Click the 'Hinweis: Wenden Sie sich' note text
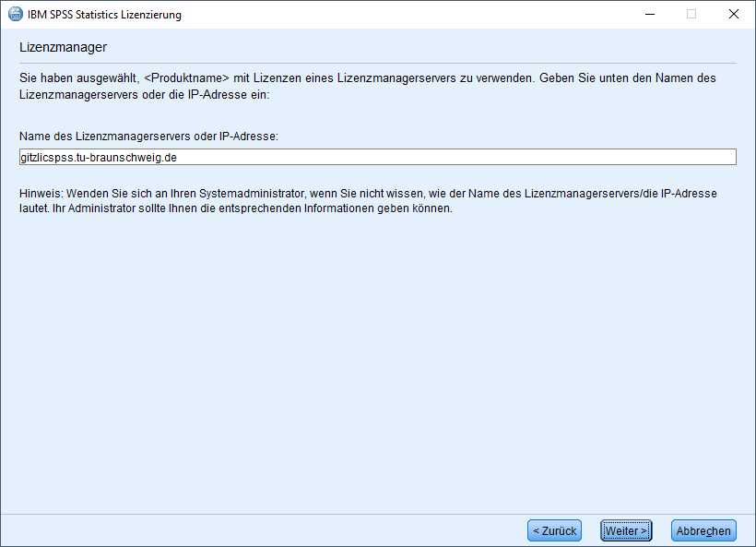This screenshot has height=547, width=756. 368,201
